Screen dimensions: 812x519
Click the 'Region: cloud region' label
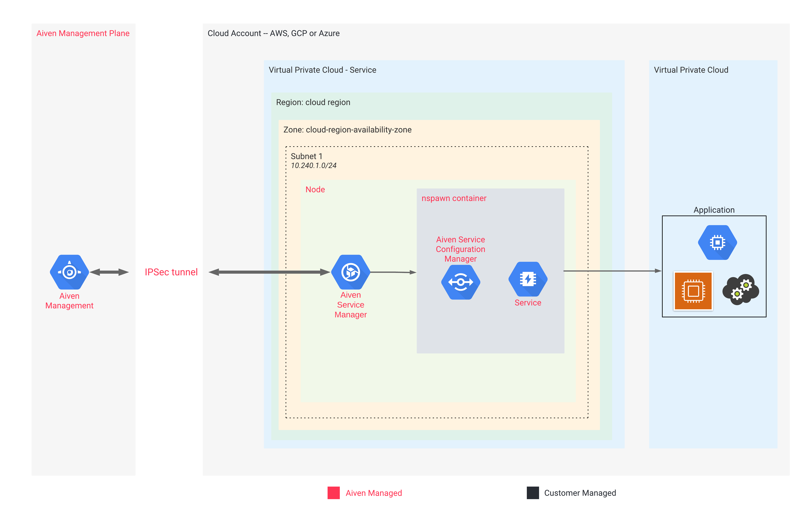313,102
